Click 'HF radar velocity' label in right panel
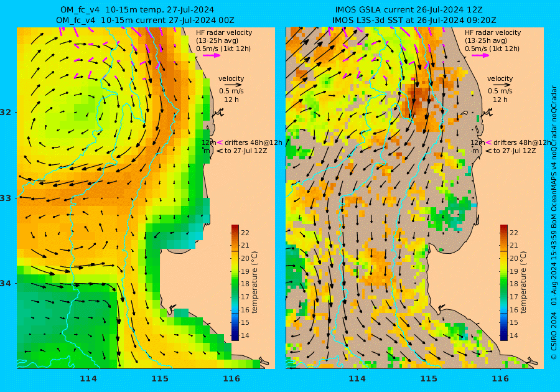 click(493, 32)
